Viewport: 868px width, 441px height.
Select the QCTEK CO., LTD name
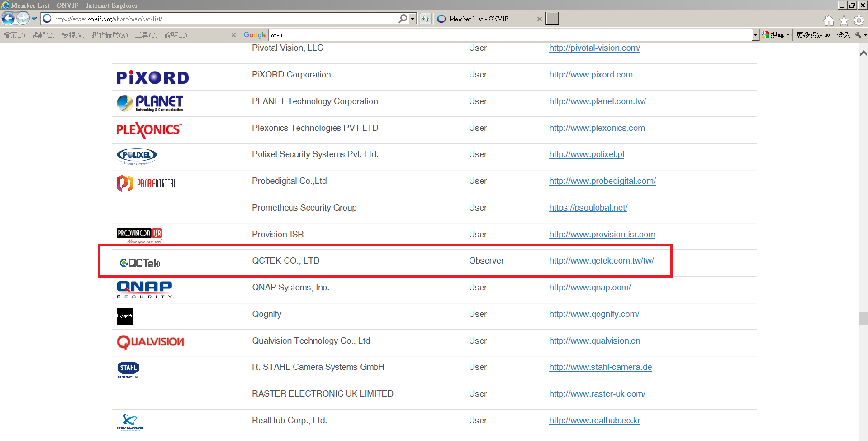286,261
